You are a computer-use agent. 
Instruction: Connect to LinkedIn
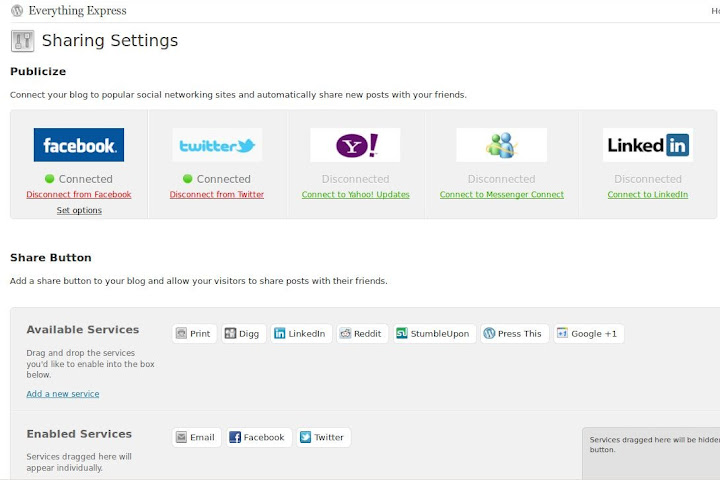pyautogui.click(x=648, y=195)
